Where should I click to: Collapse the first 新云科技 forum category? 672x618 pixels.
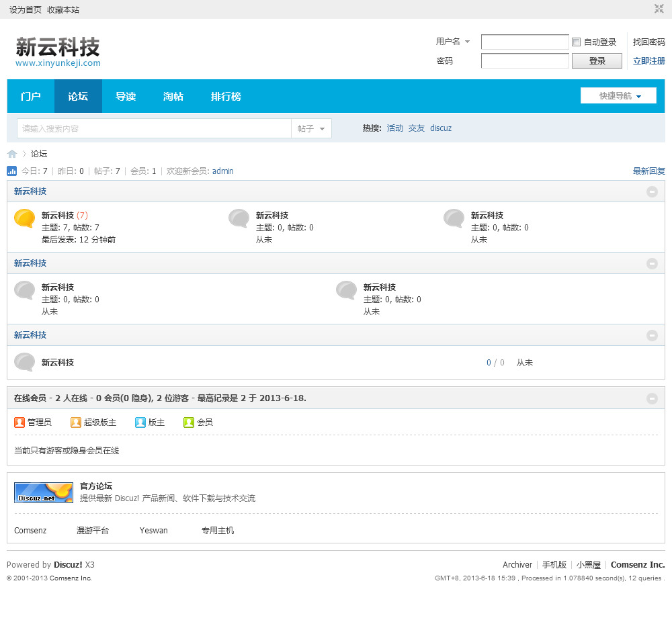point(652,191)
